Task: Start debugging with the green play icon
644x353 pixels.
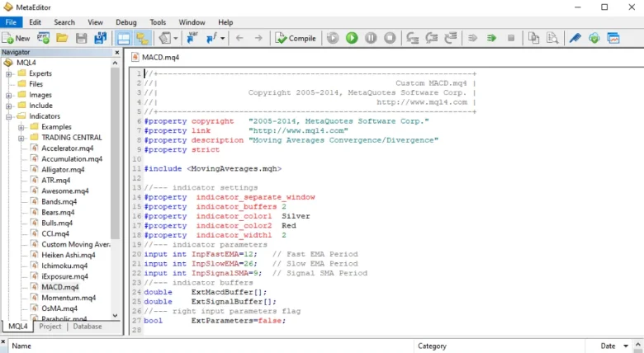Action: pyautogui.click(x=351, y=38)
